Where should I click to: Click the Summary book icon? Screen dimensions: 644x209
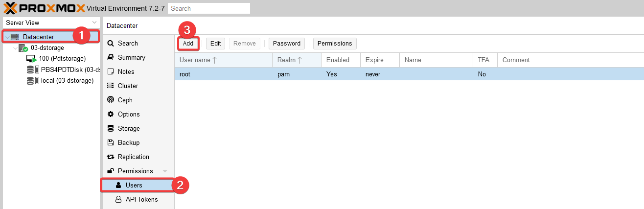click(x=111, y=58)
